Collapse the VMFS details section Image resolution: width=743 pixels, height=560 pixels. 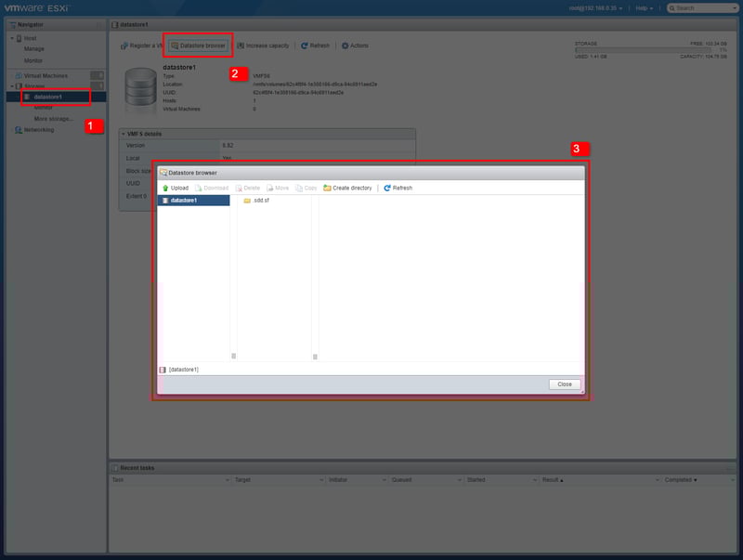(x=124, y=134)
